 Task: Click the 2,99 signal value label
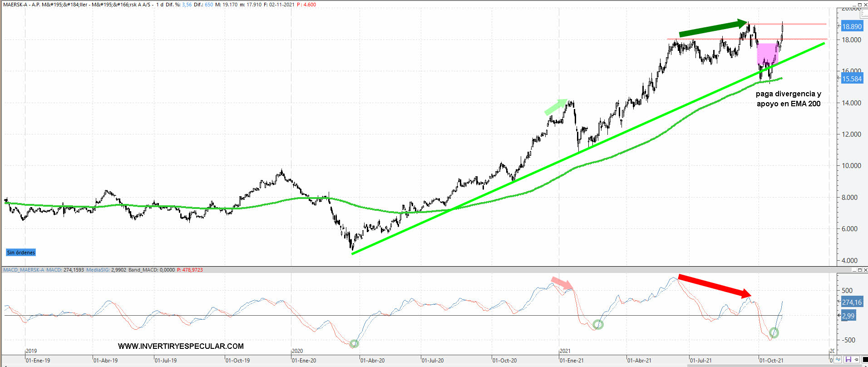coord(848,316)
